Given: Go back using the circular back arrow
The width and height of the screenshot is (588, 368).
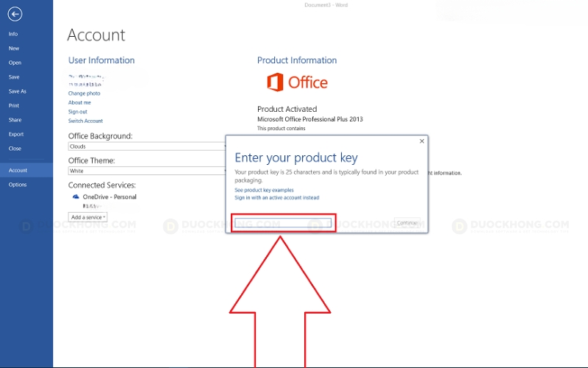Looking at the screenshot, I should tap(15, 14).
